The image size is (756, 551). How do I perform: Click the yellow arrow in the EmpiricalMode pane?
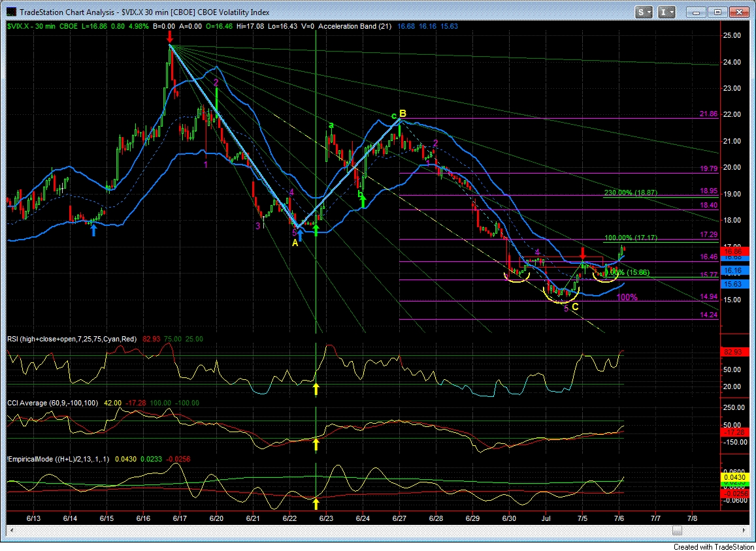tap(316, 503)
